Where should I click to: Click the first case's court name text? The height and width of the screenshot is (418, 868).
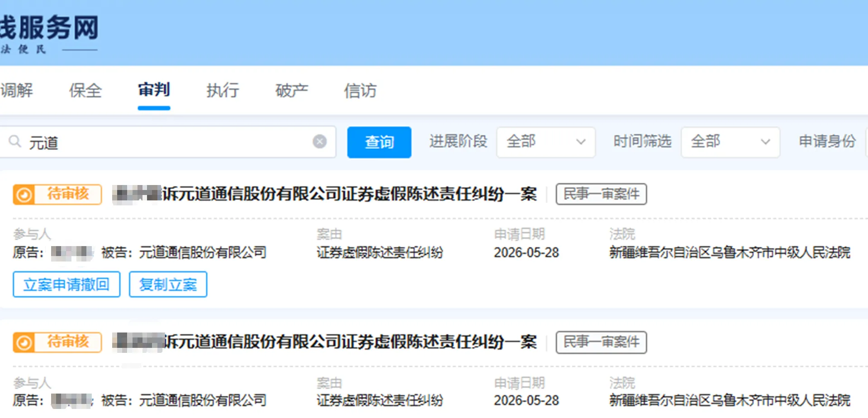pyautogui.click(x=730, y=252)
